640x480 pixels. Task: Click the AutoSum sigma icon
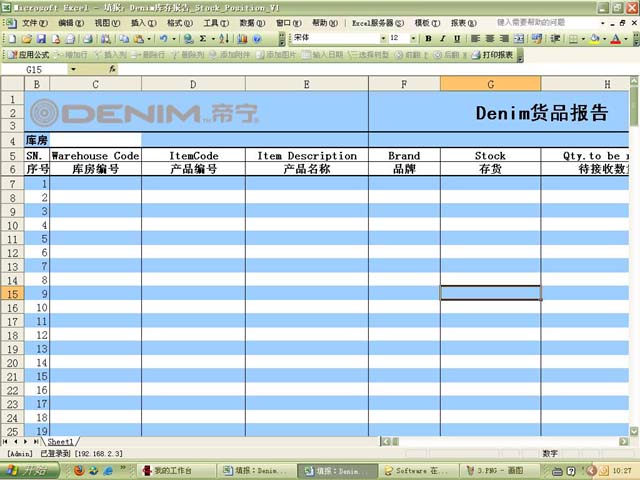click(x=202, y=38)
